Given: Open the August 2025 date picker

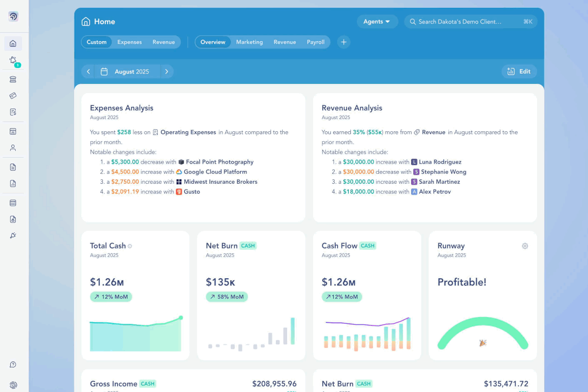Looking at the screenshot, I should point(127,72).
